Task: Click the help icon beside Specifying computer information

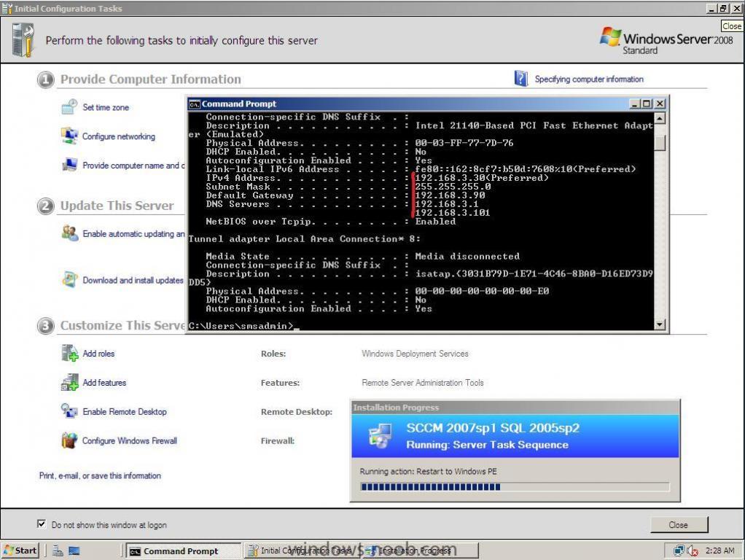Action: pos(520,79)
